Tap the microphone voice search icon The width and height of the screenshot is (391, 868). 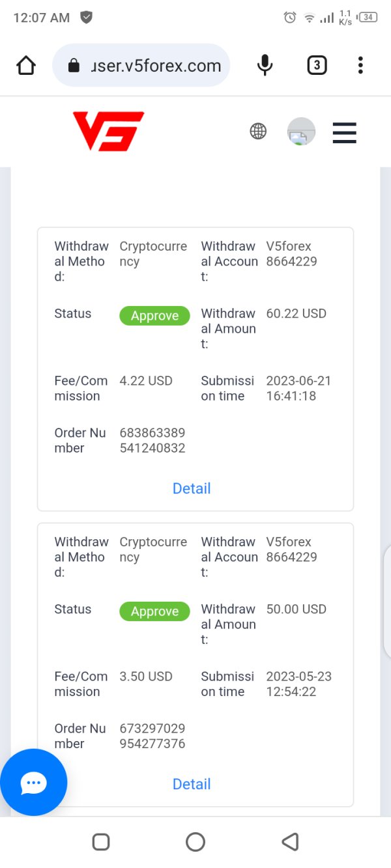[x=265, y=65]
